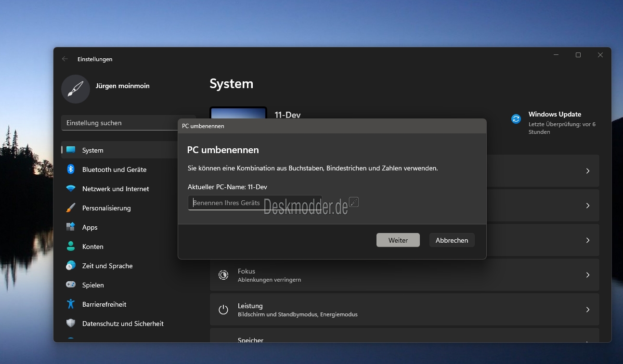Open Netzwerk und Internet settings
This screenshot has height=364, width=623.
[x=129, y=189]
